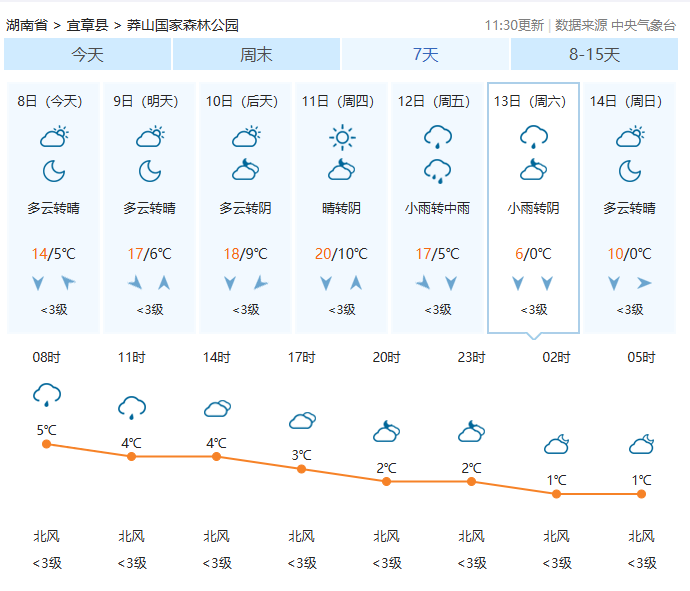Select the 7天 forecast tab
This screenshot has width=690, height=591.
point(425,55)
